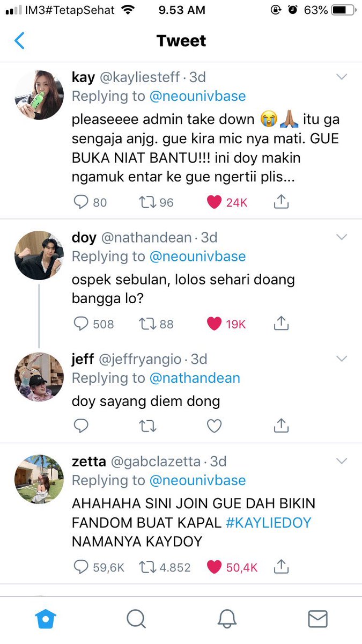
Task: Go back using the blue arrow
Action: [20, 41]
